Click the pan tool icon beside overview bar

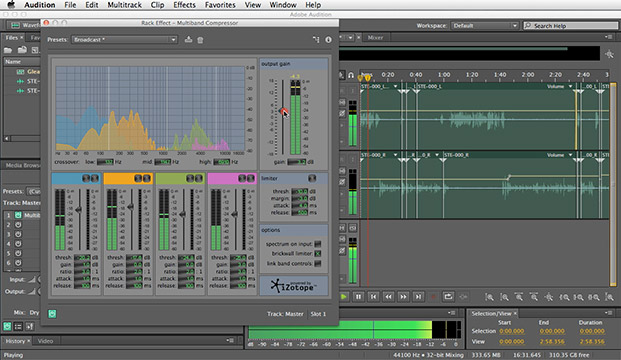pyautogui.click(x=610, y=54)
